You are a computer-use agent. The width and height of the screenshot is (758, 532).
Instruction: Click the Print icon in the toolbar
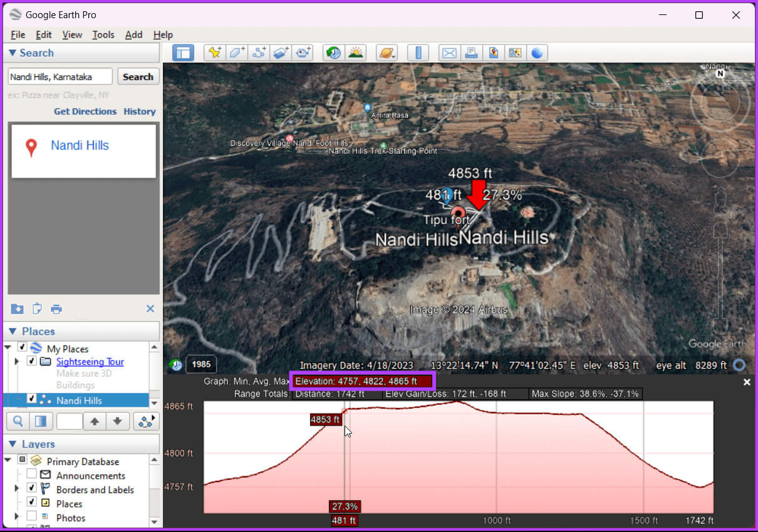pyautogui.click(x=471, y=53)
